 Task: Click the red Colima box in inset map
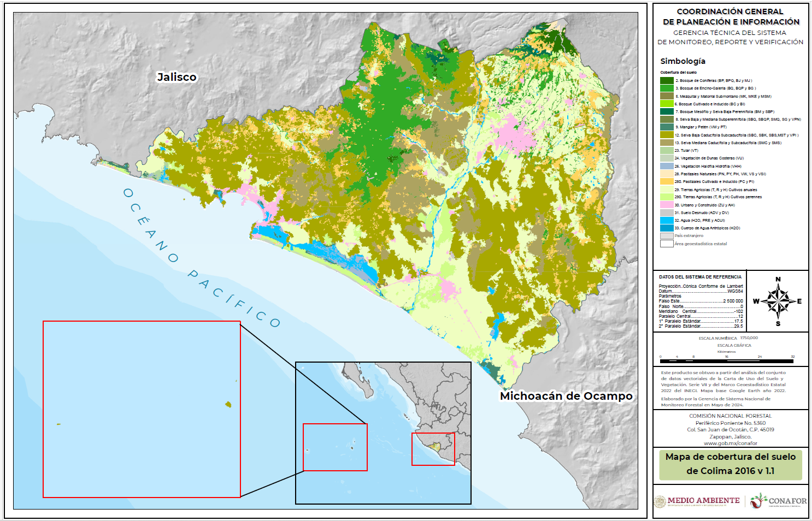[x=433, y=449]
